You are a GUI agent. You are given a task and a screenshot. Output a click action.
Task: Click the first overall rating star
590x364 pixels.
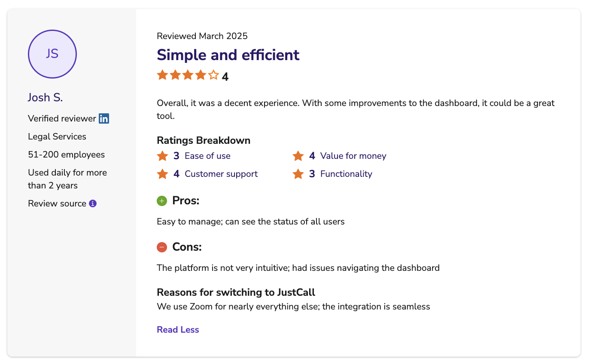coord(162,75)
